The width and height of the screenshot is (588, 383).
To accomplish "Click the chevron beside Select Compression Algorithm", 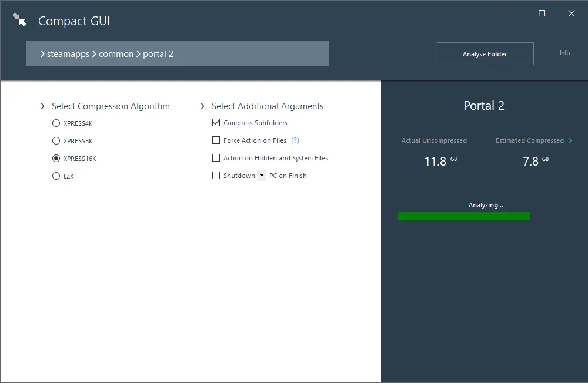I will [42, 106].
